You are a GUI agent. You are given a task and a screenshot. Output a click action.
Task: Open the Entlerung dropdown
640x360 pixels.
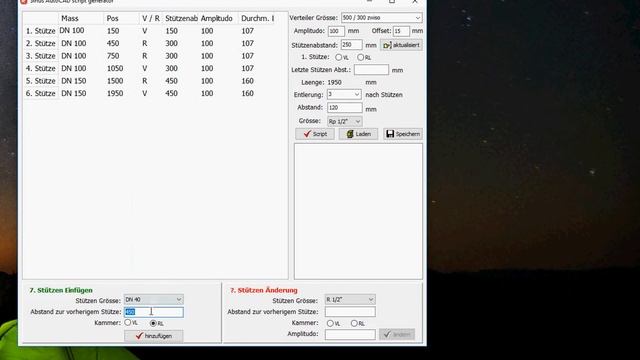click(344, 95)
